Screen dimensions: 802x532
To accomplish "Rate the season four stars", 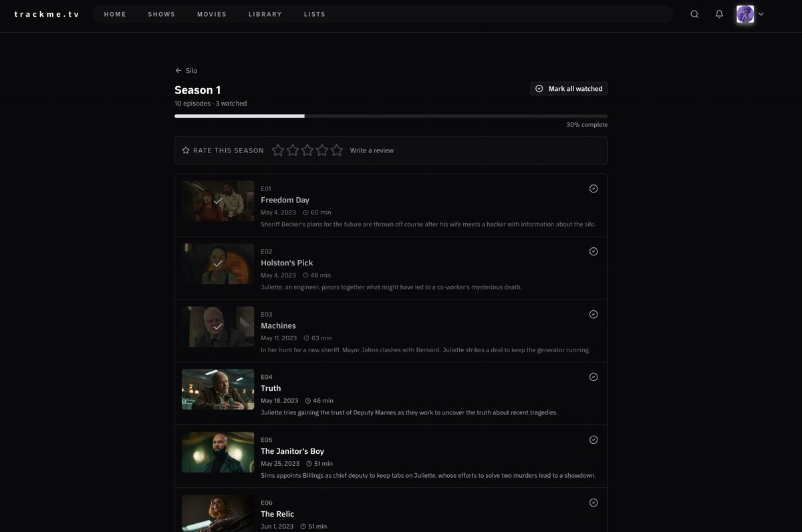I will 322,150.
